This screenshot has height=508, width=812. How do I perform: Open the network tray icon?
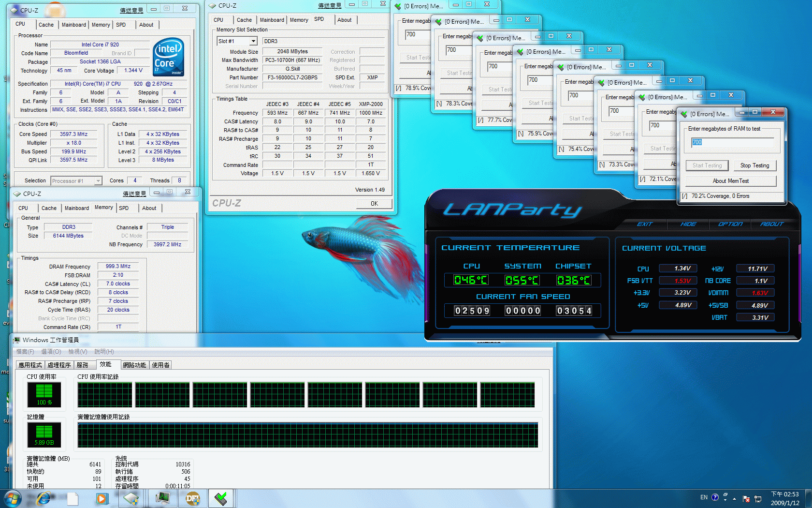pos(758,499)
